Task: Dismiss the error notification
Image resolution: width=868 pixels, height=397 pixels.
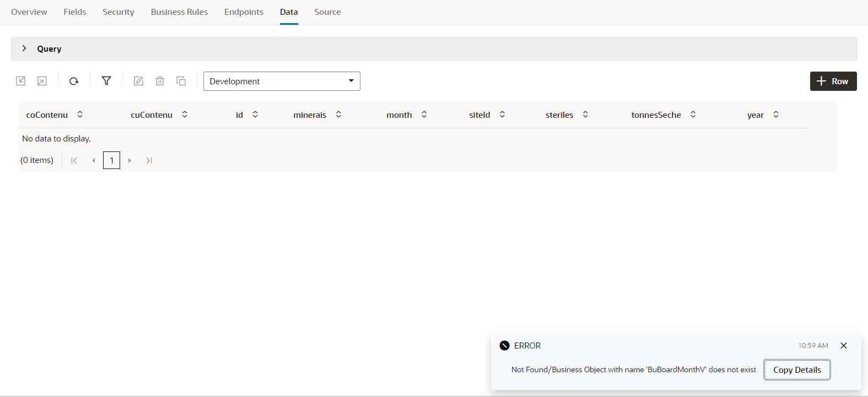Action: click(843, 346)
